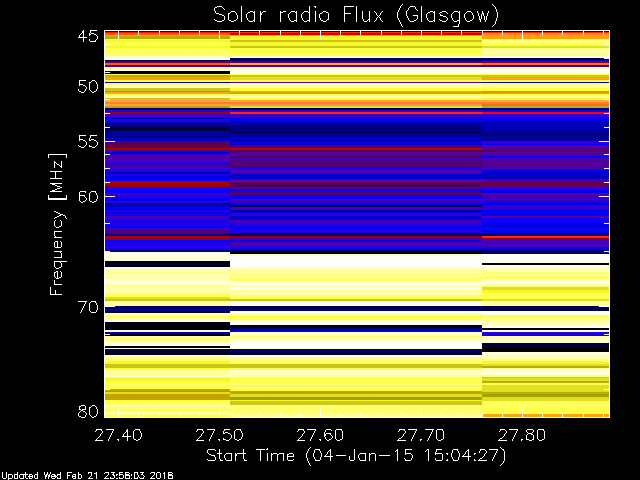Click the y-axis tick label "60"
The width and height of the screenshot is (640, 480).
pos(88,197)
